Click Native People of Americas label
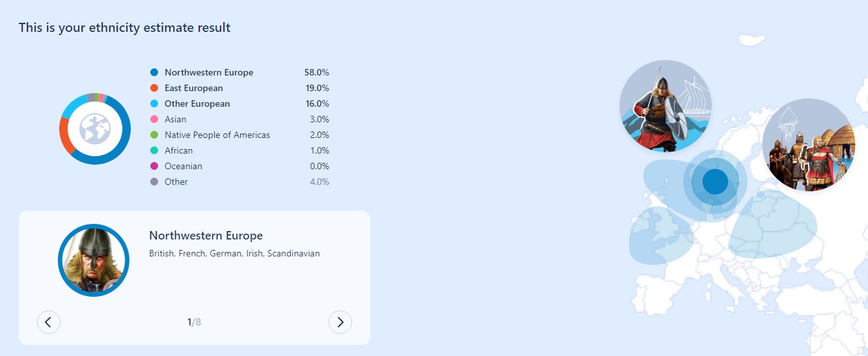This screenshot has width=868, height=356. 217,135
